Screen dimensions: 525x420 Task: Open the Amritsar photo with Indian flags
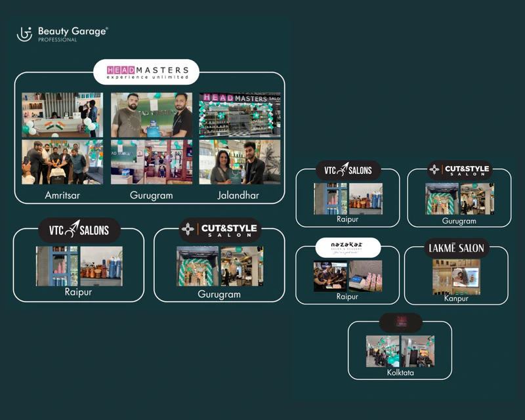coord(62,114)
